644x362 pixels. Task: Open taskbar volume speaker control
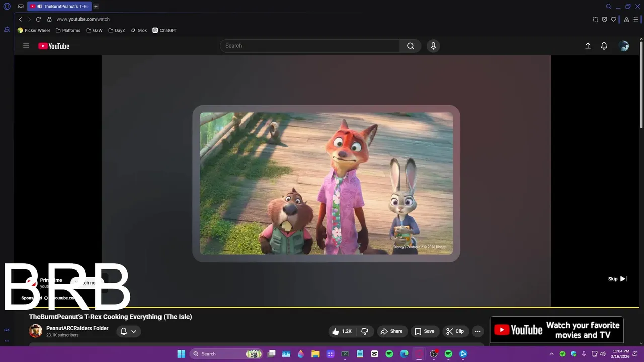603,354
